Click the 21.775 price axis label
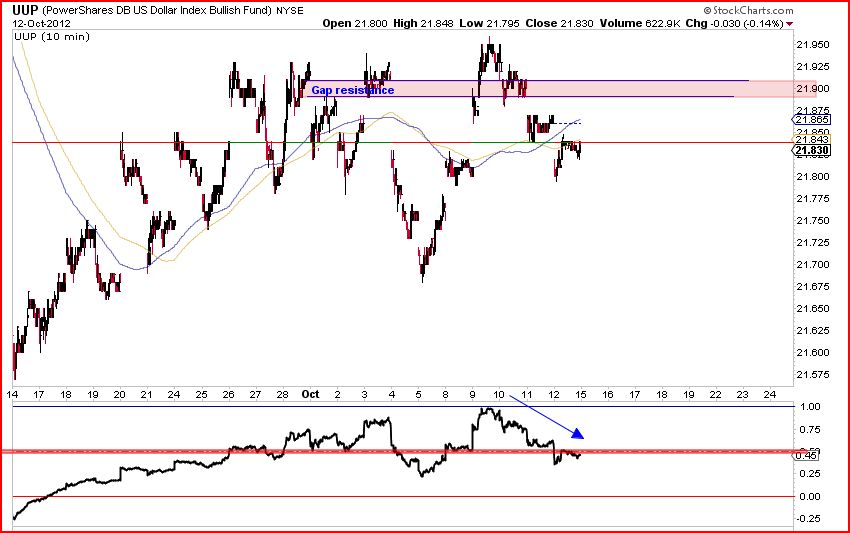This screenshot has height=533, width=850. click(813, 198)
